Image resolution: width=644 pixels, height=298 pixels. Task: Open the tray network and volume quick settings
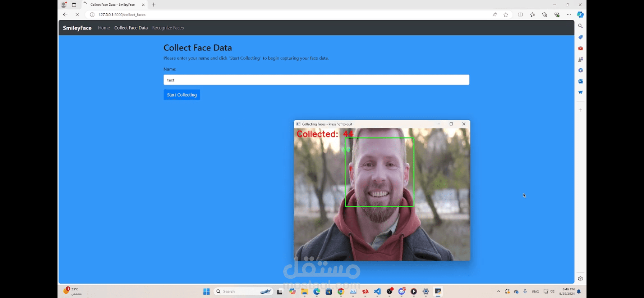click(x=549, y=292)
